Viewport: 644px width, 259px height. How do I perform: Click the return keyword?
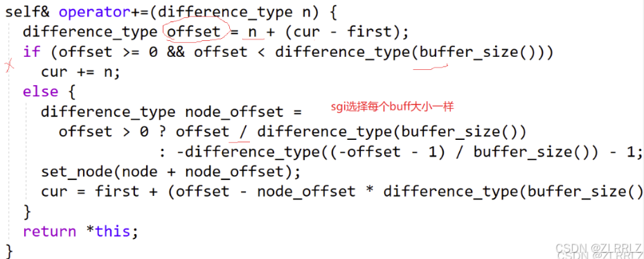(x=50, y=231)
